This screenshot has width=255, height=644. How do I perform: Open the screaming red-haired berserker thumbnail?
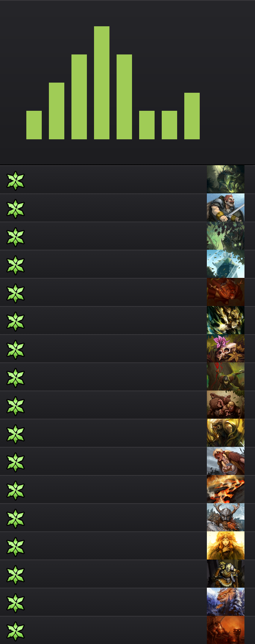226,461
